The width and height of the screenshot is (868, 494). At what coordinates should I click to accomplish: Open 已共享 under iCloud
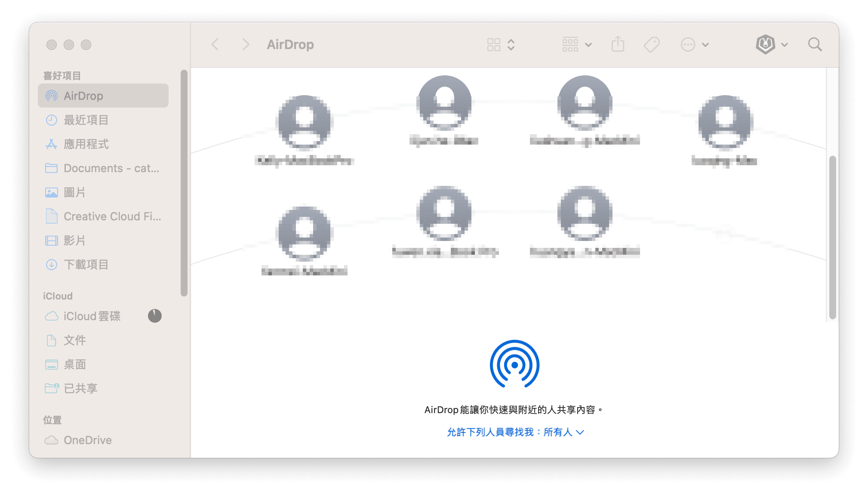103,388
